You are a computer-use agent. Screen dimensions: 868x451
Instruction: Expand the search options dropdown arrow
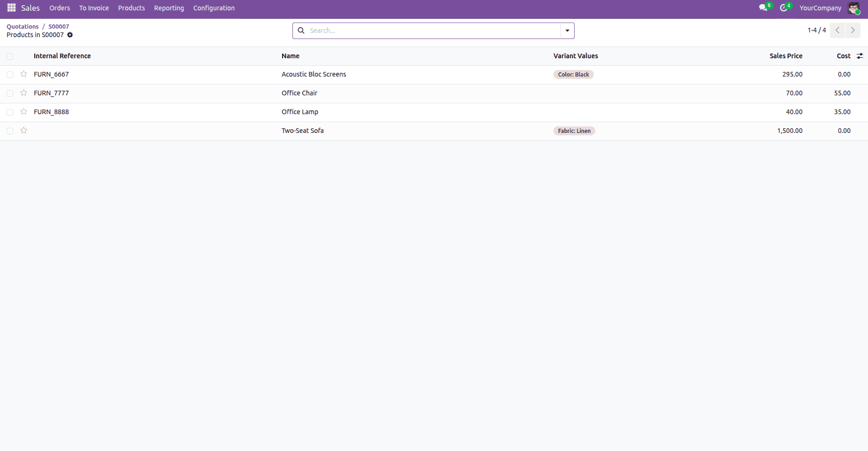click(x=568, y=31)
